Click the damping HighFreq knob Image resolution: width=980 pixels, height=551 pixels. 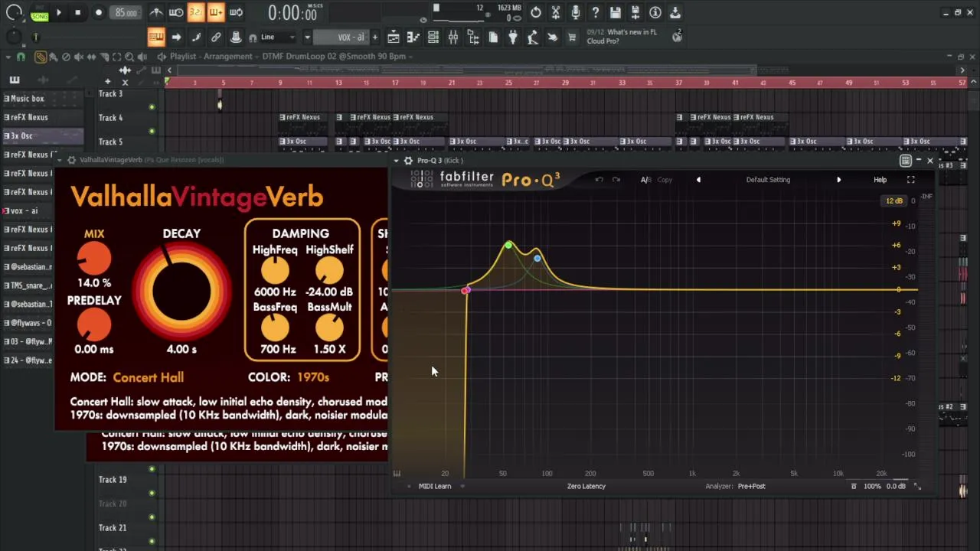[275, 270]
